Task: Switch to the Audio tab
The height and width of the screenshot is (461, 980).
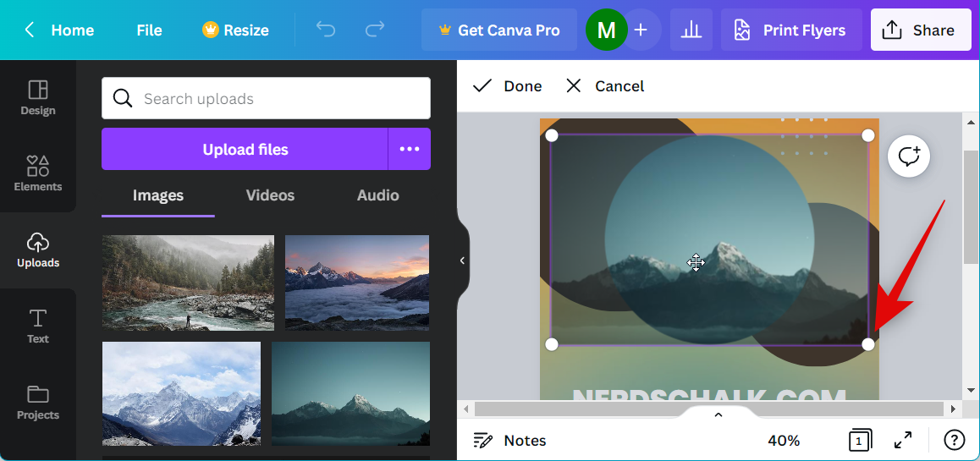Action: [377, 195]
